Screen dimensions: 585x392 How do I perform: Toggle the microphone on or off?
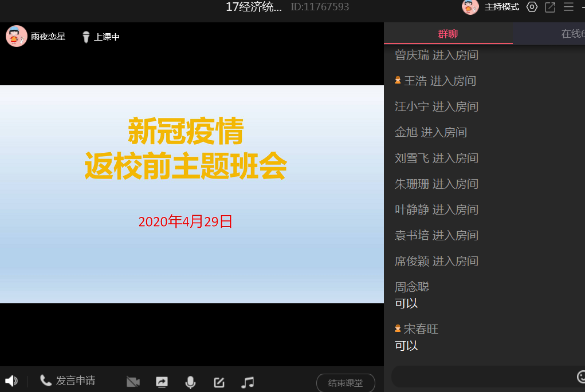190,382
